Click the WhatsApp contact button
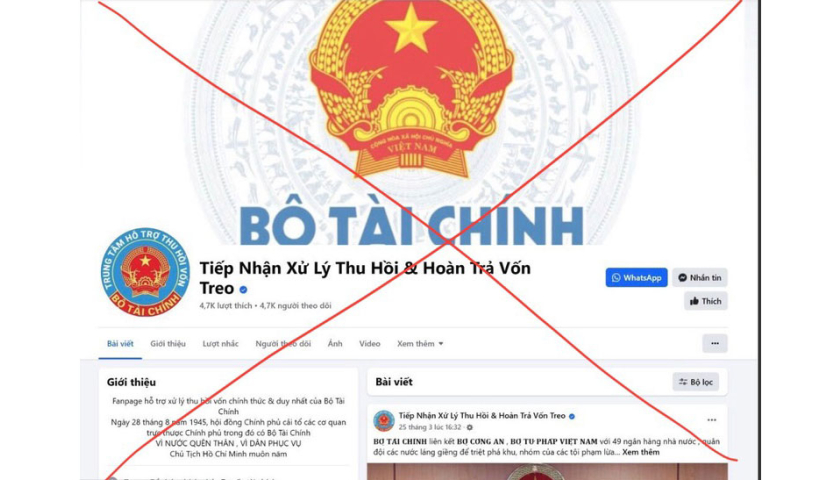Image resolution: width=840 pixels, height=480 pixels. tap(636, 278)
